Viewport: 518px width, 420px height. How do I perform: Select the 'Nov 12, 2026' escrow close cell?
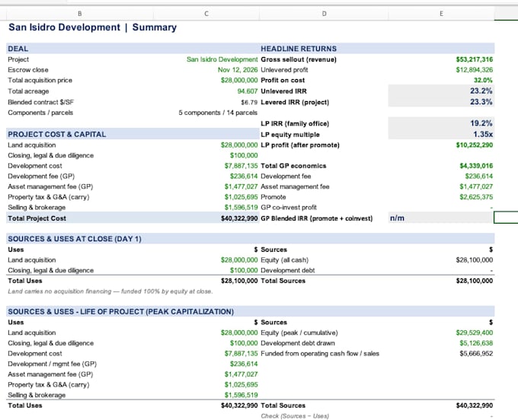pos(237,70)
